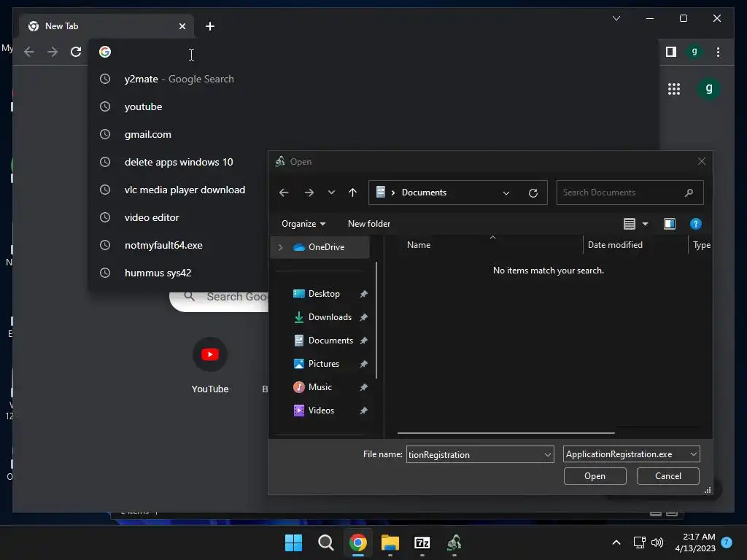Image resolution: width=747 pixels, height=560 pixels.
Task: Select Desktop in navigation pane
Action: 324,294
